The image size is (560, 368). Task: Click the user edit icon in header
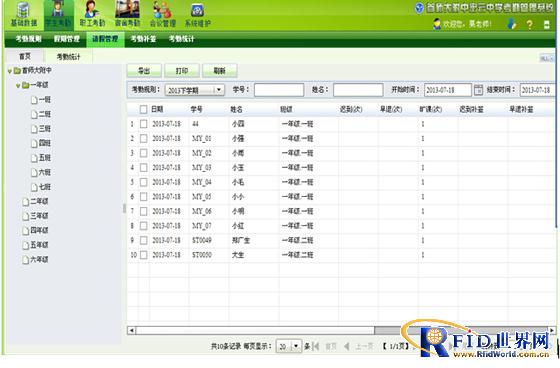point(512,24)
